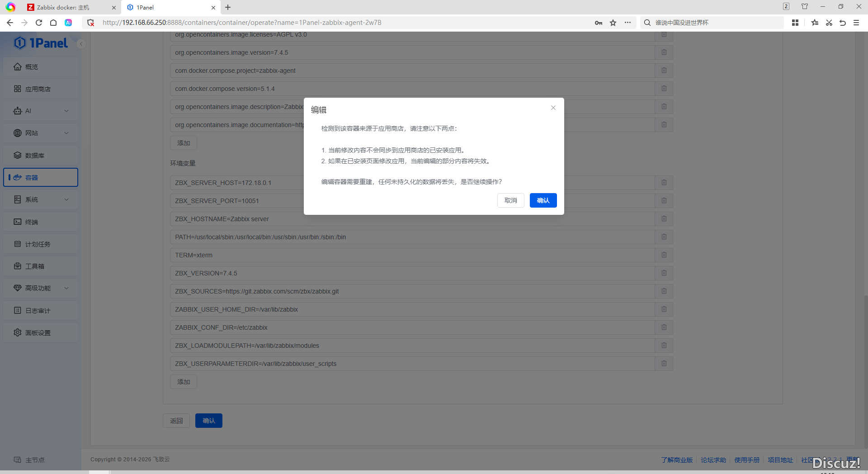
Task: Delete the image.description label row
Action: (664, 107)
